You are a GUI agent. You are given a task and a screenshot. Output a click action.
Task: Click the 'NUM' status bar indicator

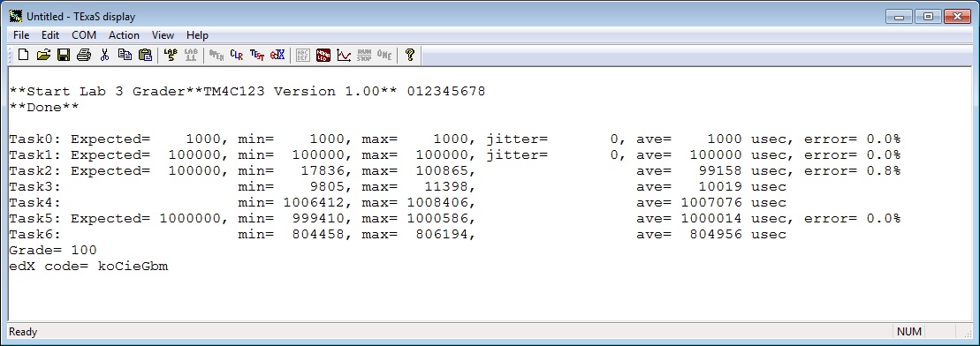click(908, 332)
